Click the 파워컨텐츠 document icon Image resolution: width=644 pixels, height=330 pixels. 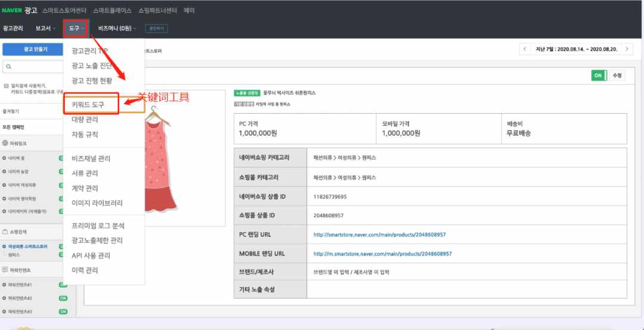point(5,270)
